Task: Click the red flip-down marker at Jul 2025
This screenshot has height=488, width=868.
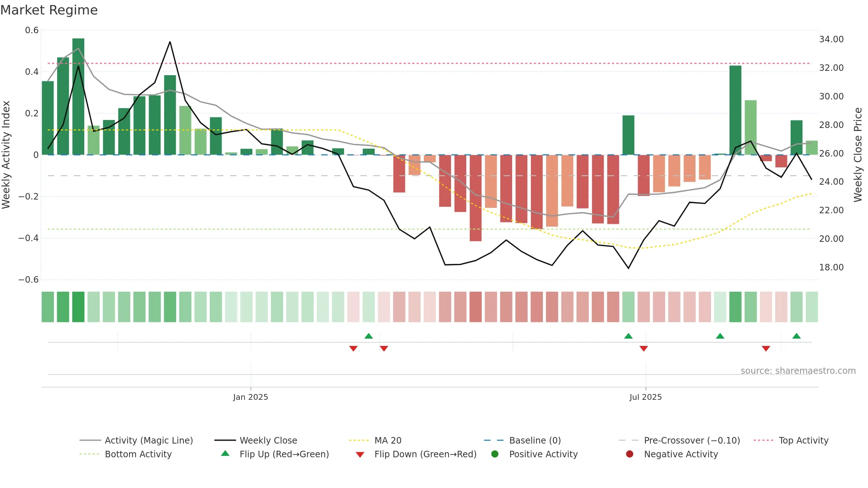Action: point(643,348)
